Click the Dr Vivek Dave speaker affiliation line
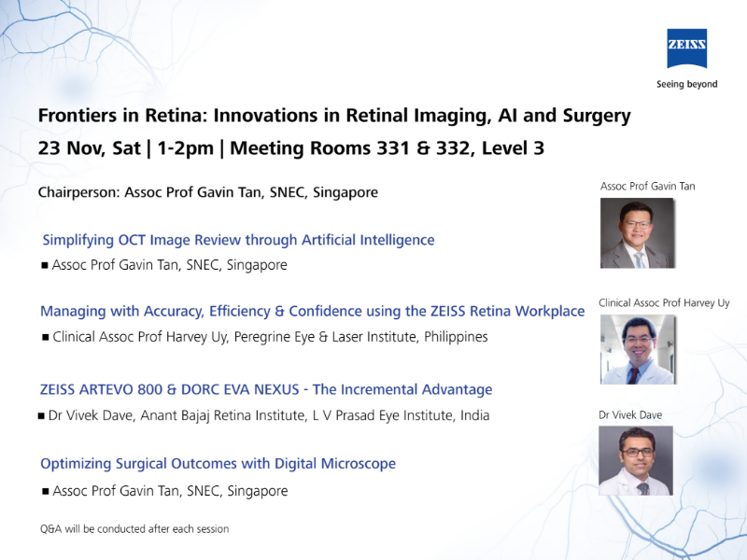 point(268,414)
